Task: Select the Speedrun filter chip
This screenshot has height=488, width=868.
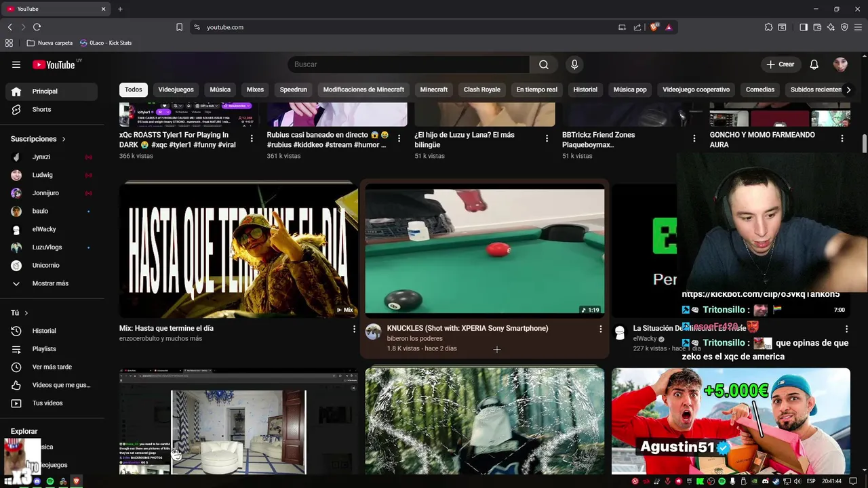Action: click(x=294, y=89)
